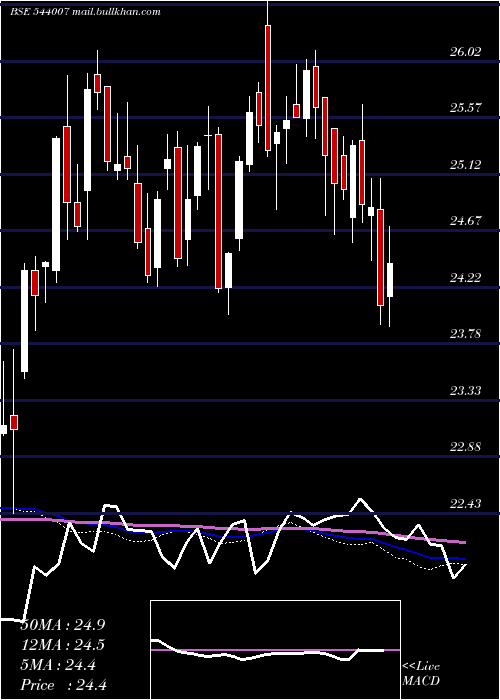Screen dimensions: 500x700
Task: Click the 50MA : 24.9 readout
Action: [63, 625]
